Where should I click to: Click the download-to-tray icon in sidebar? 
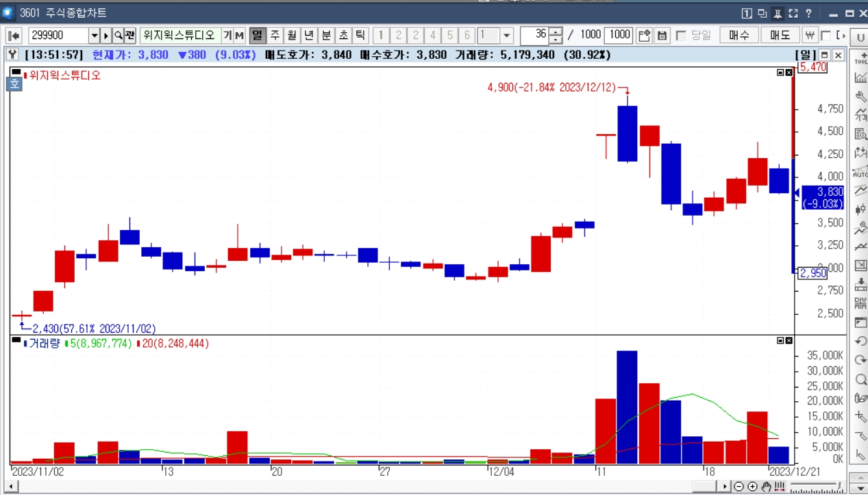(860, 284)
